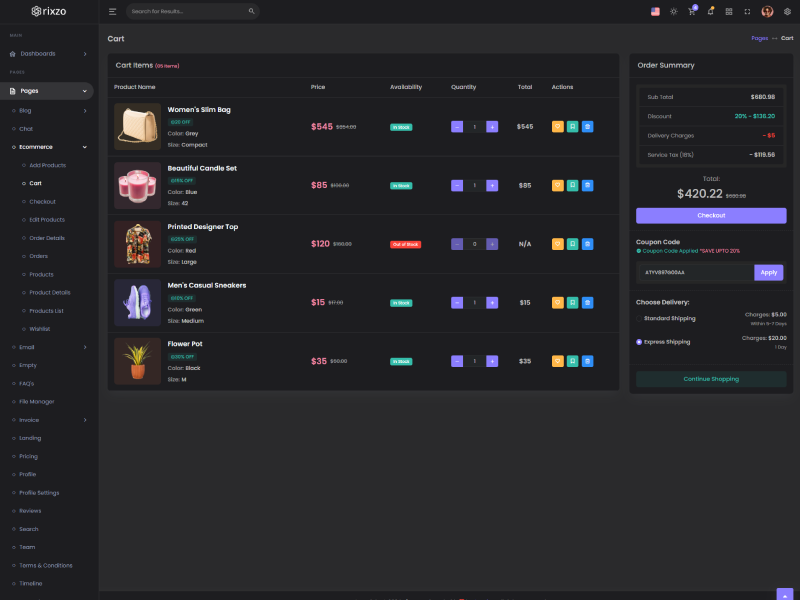Image resolution: width=800 pixels, height=600 pixels.
Task: Delete Flower Pot from cart
Action: coord(587,361)
